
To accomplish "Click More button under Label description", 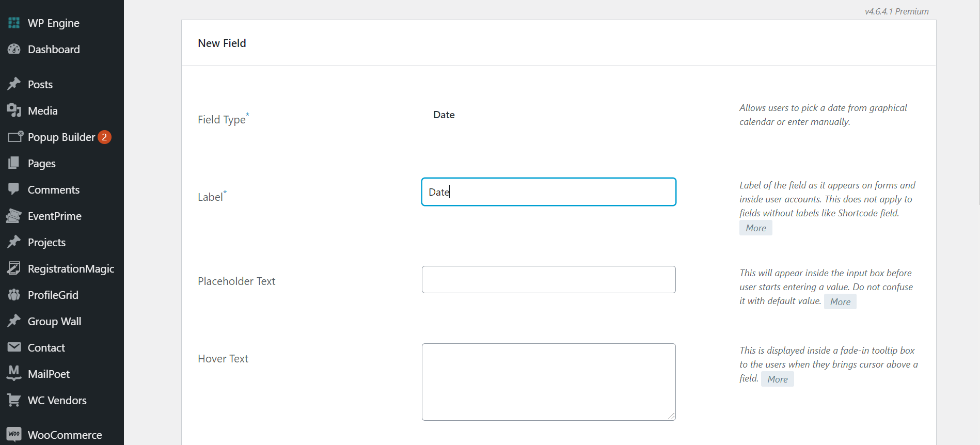I will (755, 228).
